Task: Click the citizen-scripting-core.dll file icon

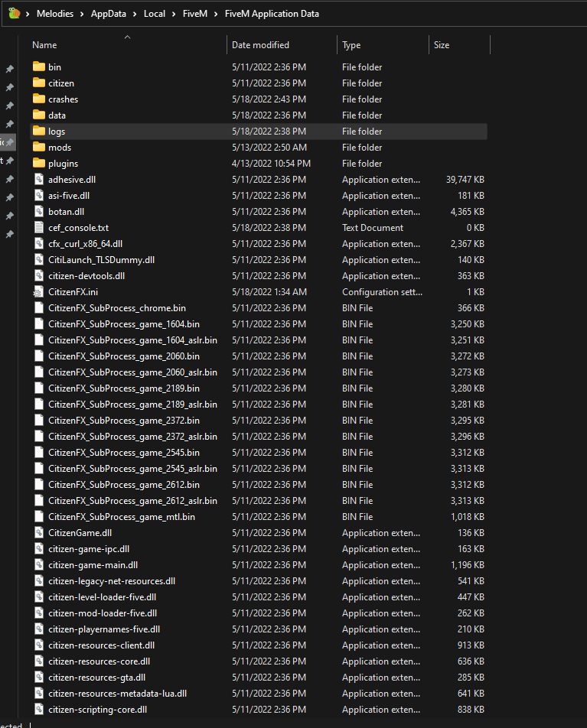Action: 40,710
